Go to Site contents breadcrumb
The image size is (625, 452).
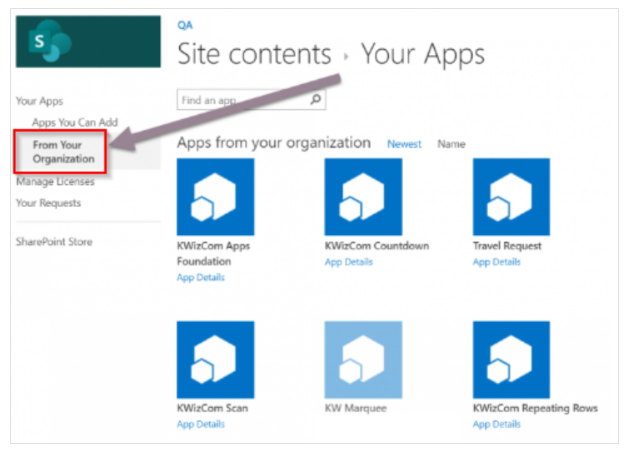pos(254,54)
